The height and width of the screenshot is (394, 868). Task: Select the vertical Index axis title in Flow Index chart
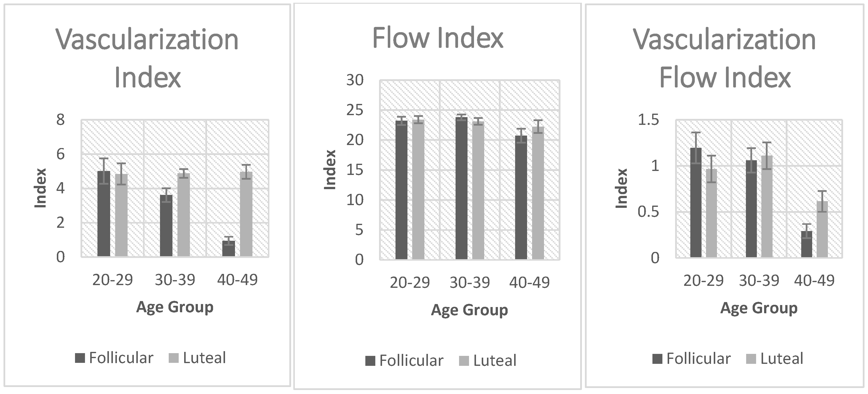[x=330, y=170]
